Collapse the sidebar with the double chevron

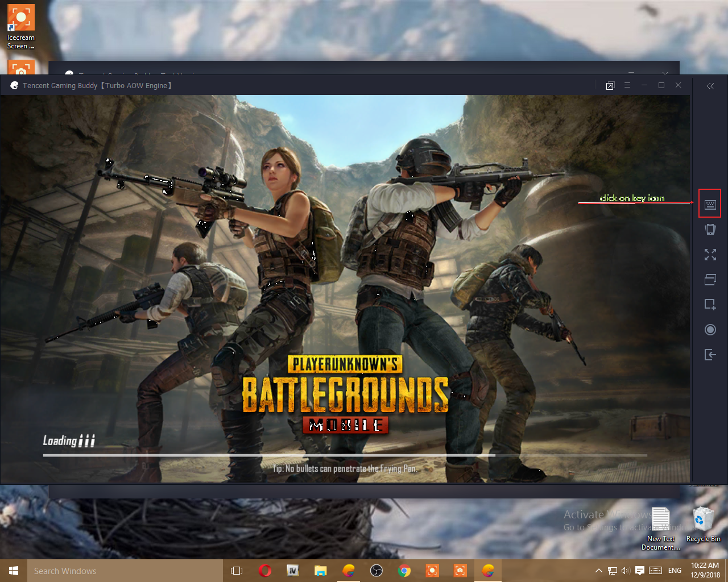(x=710, y=86)
